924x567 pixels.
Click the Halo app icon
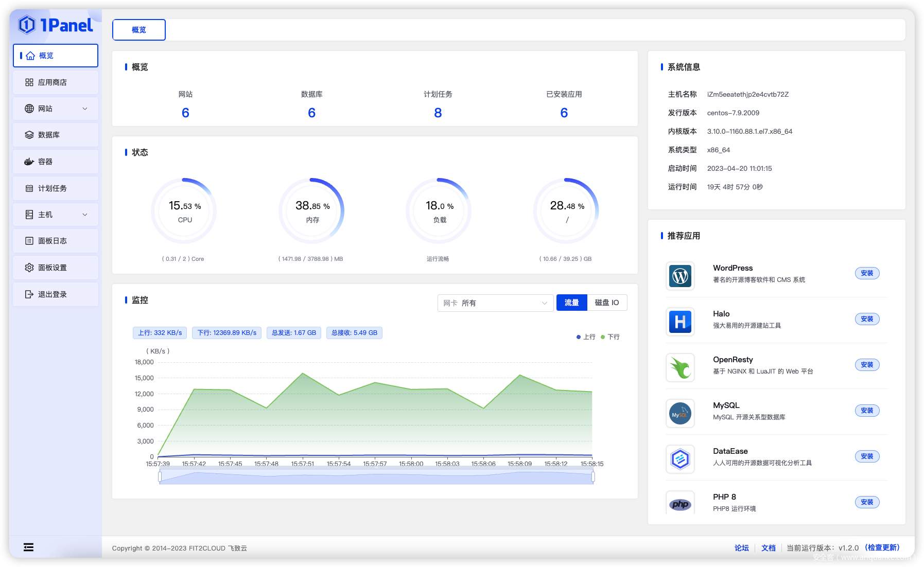(680, 322)
